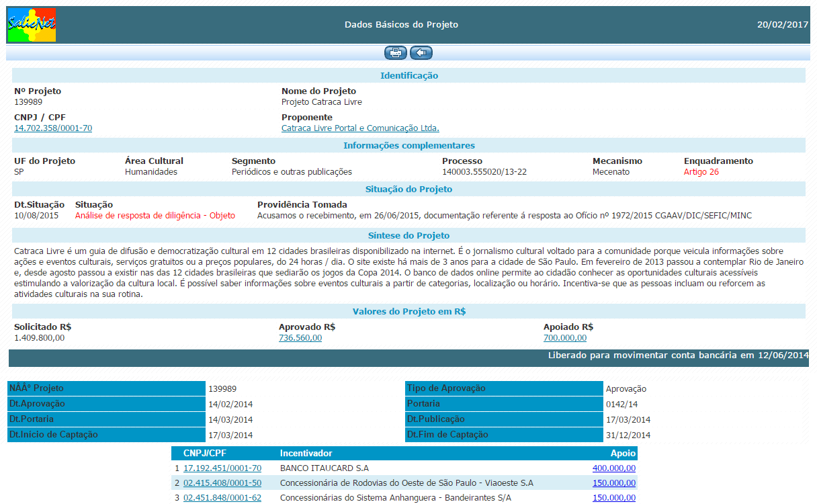
Task: Open CNPJ link 14.702.358/0001-70
Action: [53, 128]
